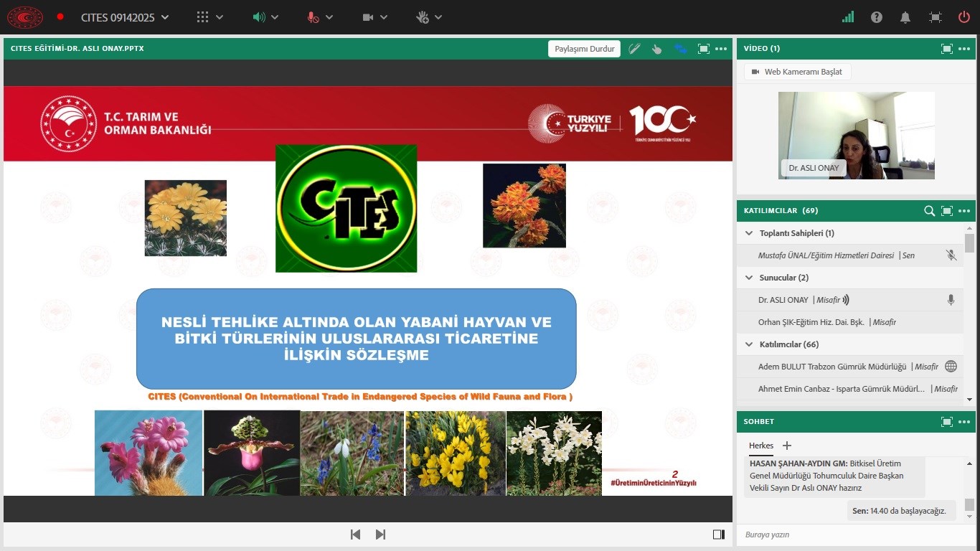The width and height of the screenshot is (980, 551).
Task: Open share pod options (three dots)
Action: pos(721,49)
